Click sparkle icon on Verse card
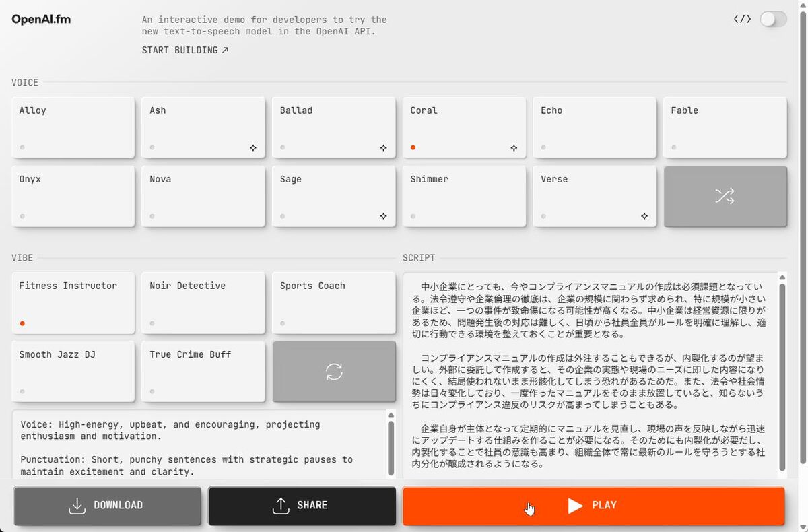This screenshot has width=808, height=532. [644, 216]
